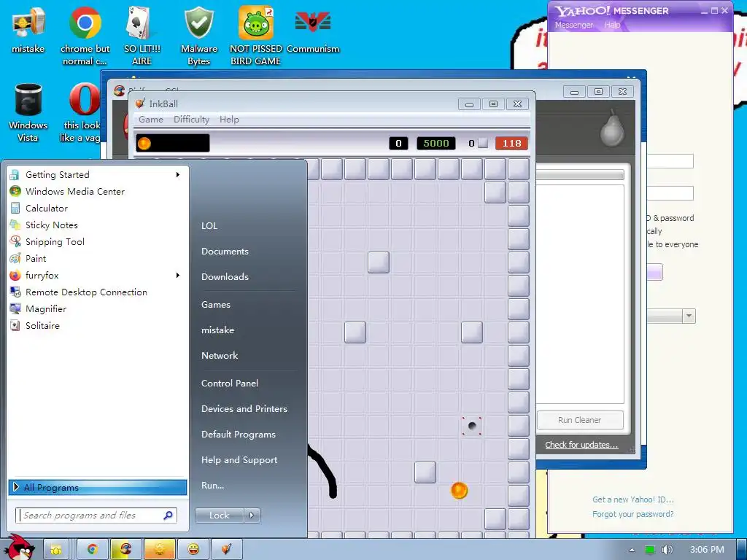Open the 'mistake' desktop icon

28,30
